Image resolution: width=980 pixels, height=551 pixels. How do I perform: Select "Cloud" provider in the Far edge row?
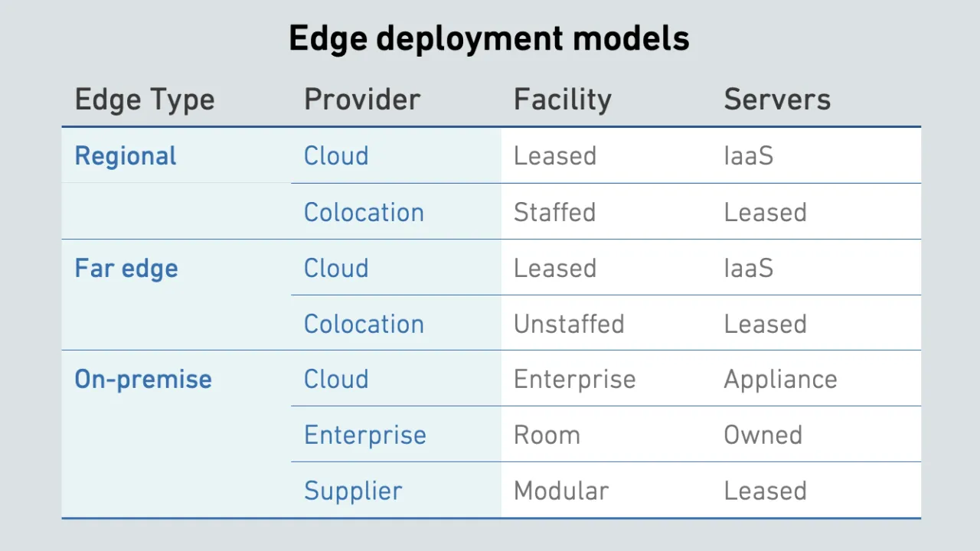[336, 269]
